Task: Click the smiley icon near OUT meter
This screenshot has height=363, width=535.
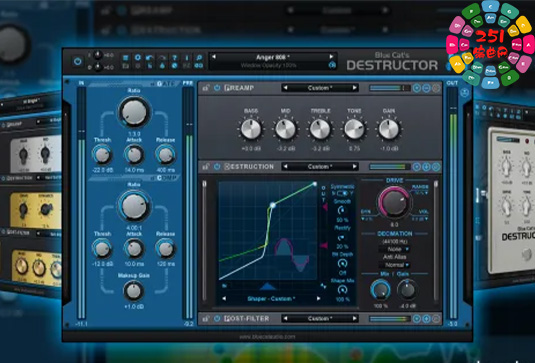Action: tap(464, 92)
